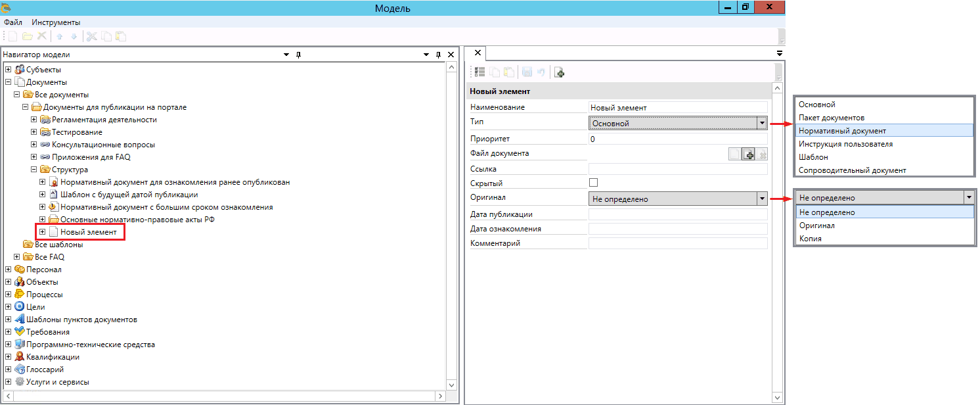Click the properties list view icon

point(479,73)
